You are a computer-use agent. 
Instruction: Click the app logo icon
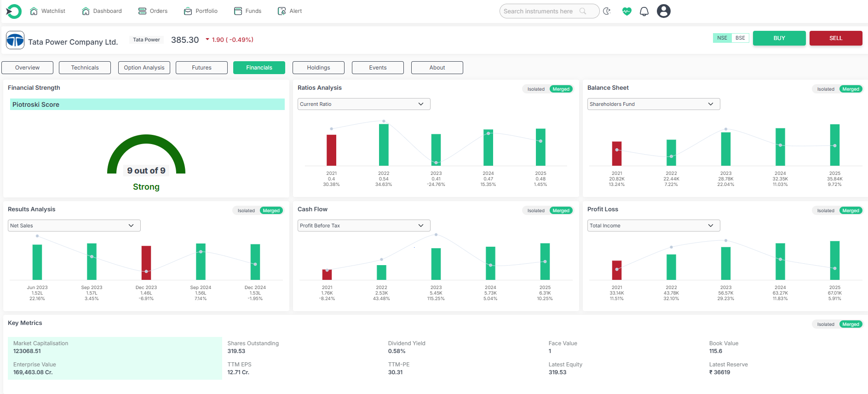[x=14, y=11]
